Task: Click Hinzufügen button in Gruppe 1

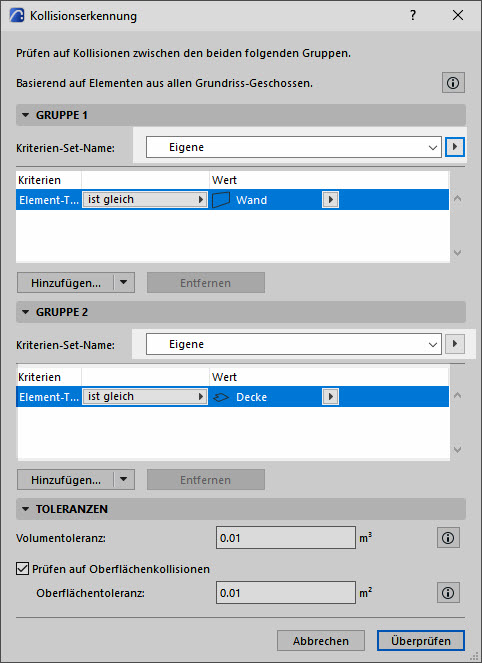Action: pos(66,283)
